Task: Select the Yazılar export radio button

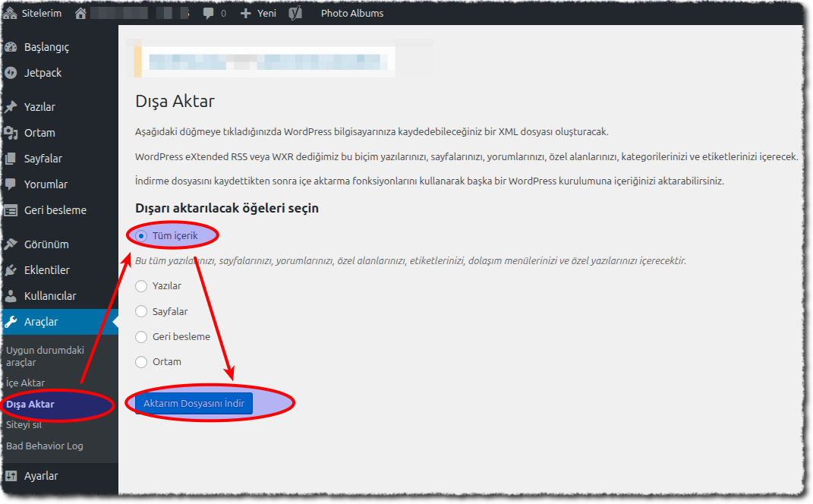Action: [x=141, y=286]
